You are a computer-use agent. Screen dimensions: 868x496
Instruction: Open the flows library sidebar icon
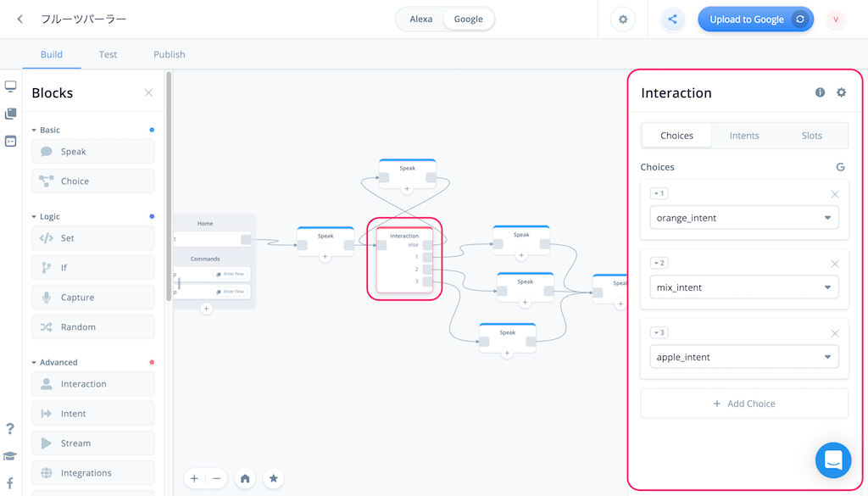10,114
